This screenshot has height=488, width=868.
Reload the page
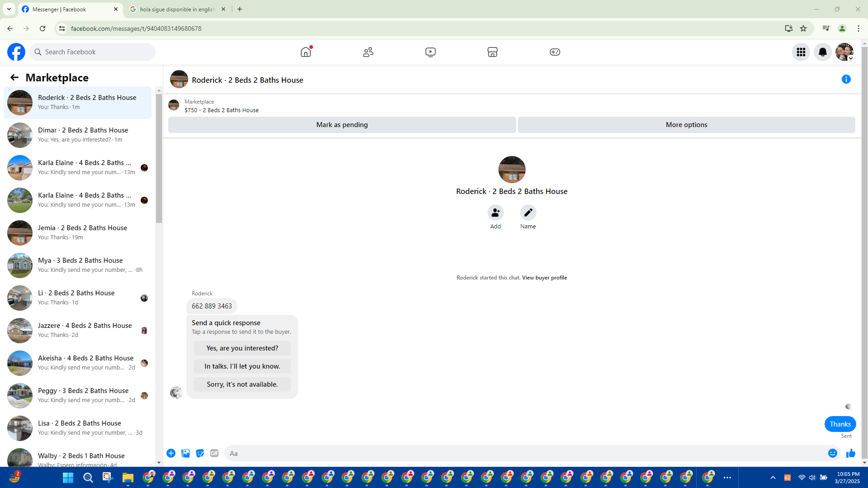click(x=43, y=28)
